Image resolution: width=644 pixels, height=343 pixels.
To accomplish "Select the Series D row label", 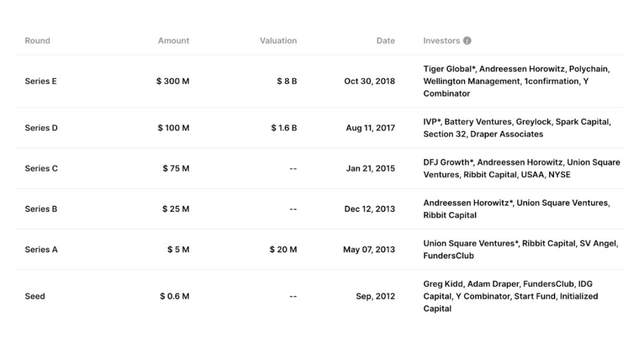I will point(41,128).
